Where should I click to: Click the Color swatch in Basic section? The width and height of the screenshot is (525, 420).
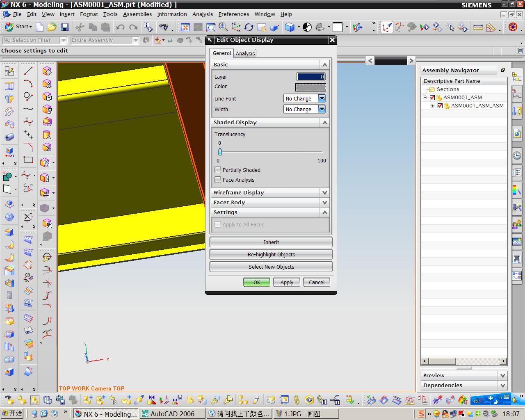[x=310, y=87]
